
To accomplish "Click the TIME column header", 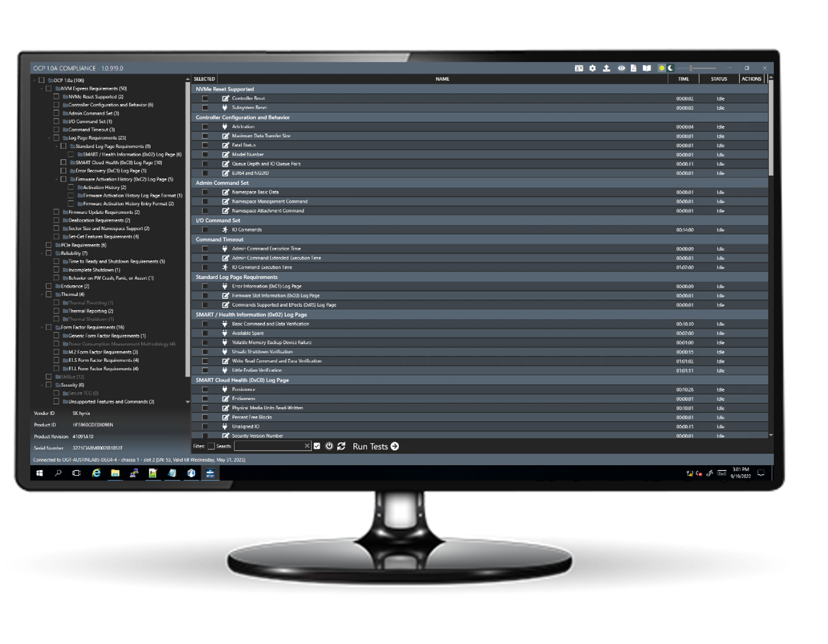I will point(683,79).
